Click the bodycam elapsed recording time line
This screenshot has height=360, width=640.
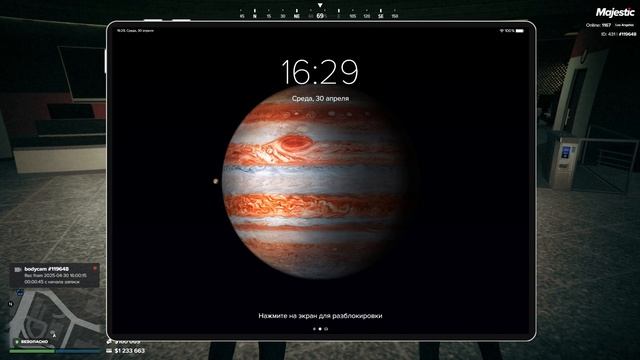pyautogui.click(x=52, y=282)
